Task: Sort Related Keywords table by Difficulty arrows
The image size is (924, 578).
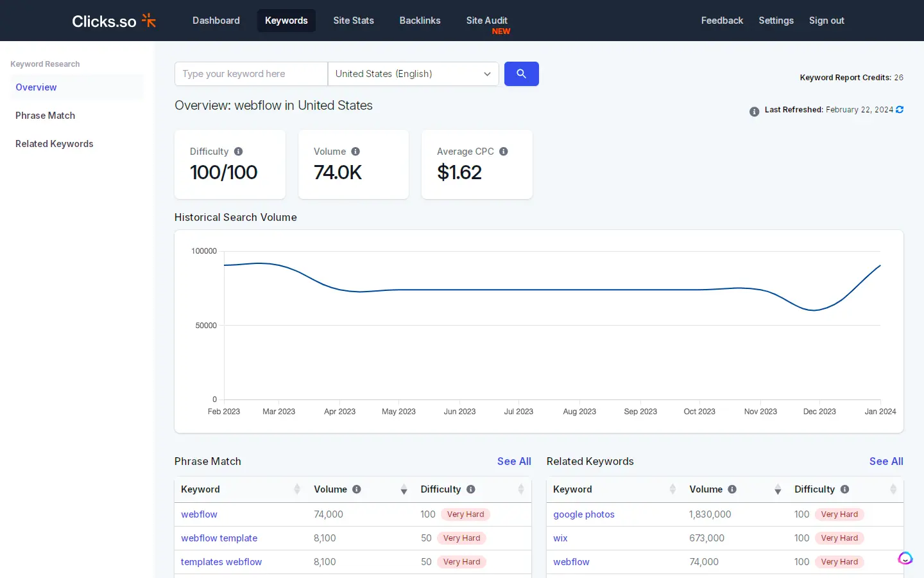Action: pos(893,489)
